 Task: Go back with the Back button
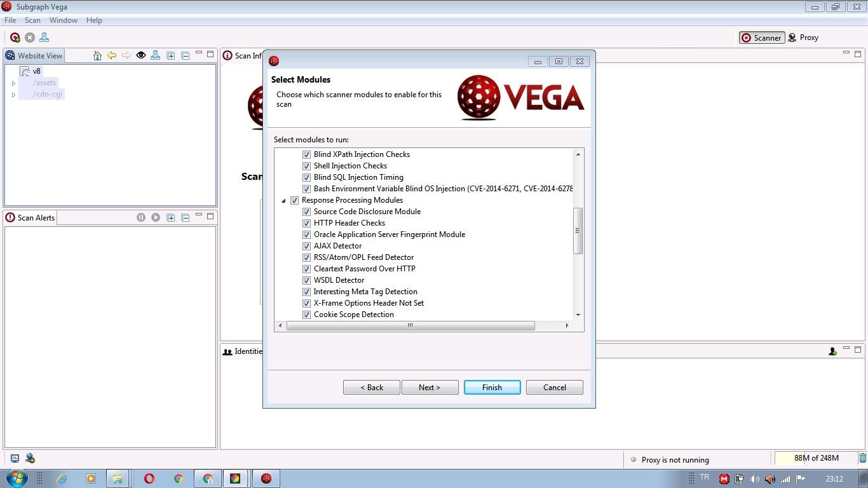(372, 388)
